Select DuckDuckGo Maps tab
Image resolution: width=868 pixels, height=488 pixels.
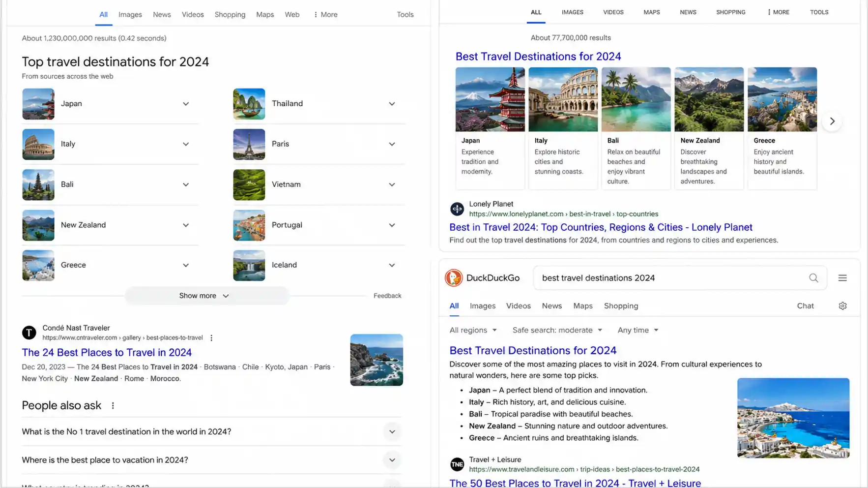coord(583,306)
